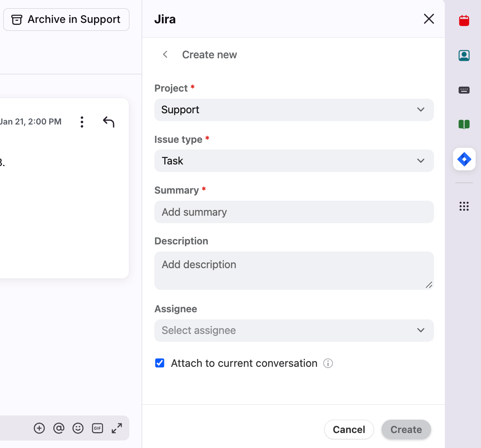
Task: Open the green book knowledge base icon
Action: [464, 124]
